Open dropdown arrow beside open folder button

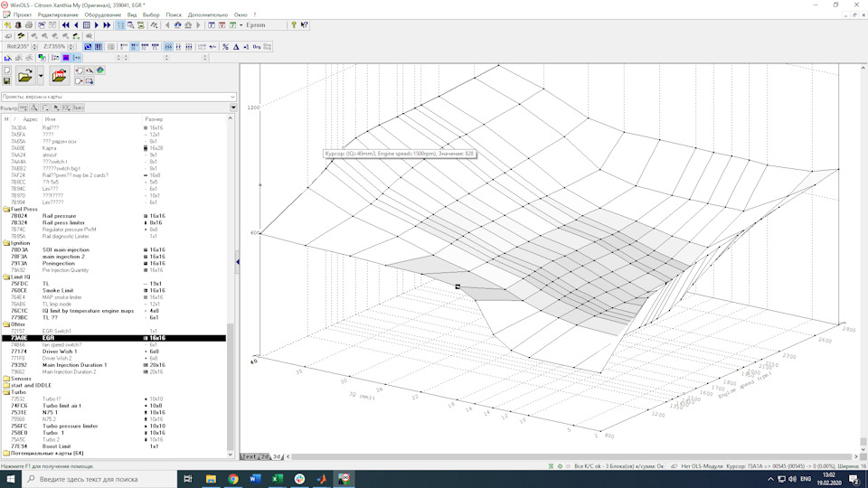(x=41, y=76)
